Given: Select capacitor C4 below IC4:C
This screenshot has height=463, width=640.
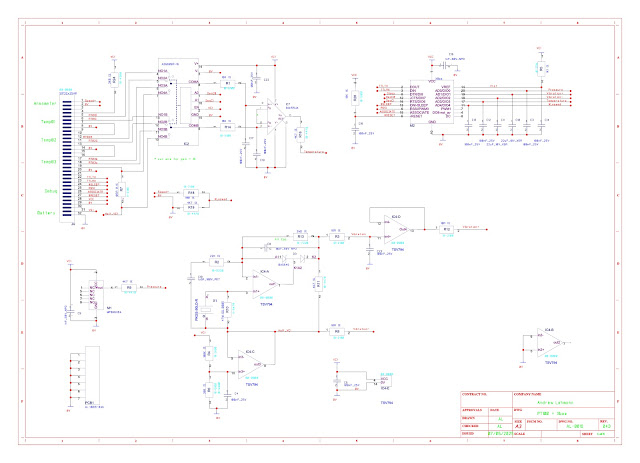Looking at the screenshot, I should [228, 395].
